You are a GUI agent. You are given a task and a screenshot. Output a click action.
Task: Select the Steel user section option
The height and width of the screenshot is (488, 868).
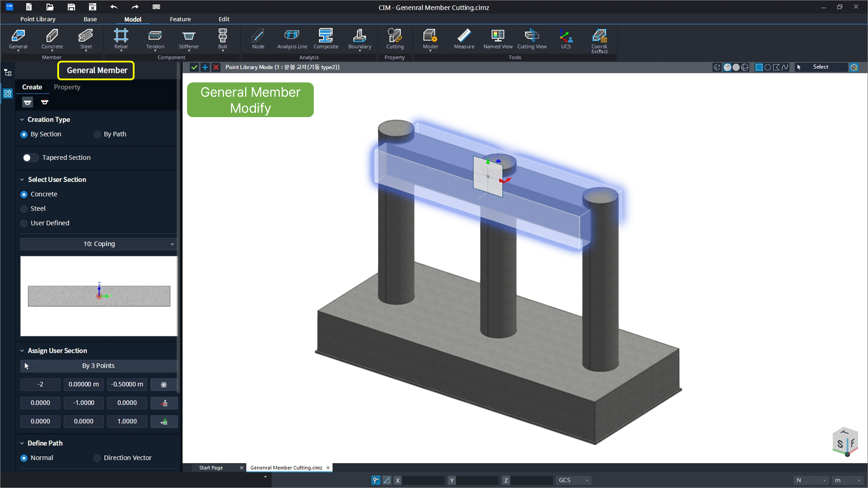pyautogui.click(x=24, y=209)
